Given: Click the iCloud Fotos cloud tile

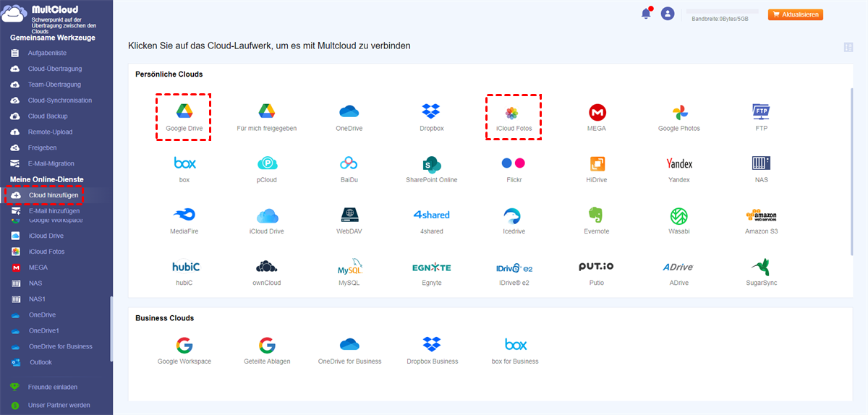Looking at the screenshot, I should tap(514, 116).
